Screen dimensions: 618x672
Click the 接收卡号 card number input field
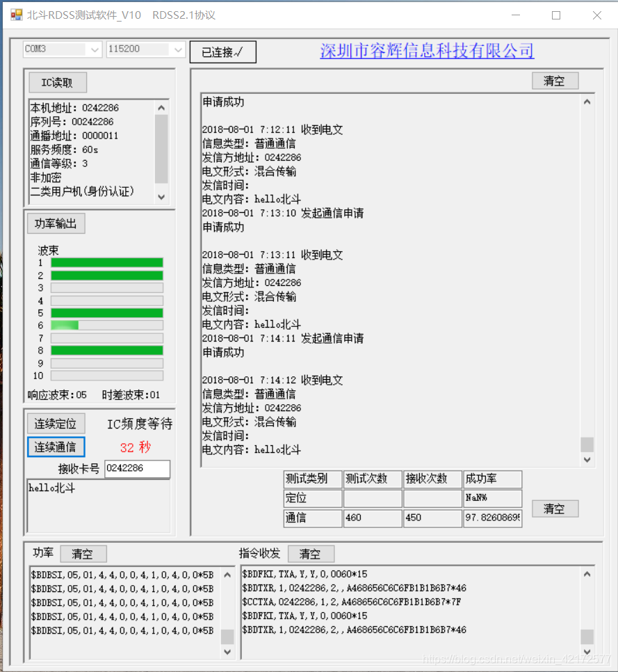click(137, 469)
